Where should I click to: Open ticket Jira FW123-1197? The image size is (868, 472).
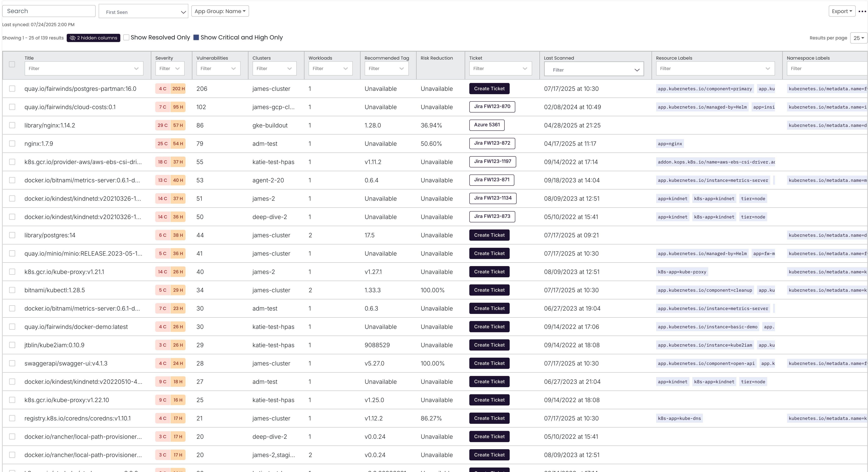coord(493,162)
